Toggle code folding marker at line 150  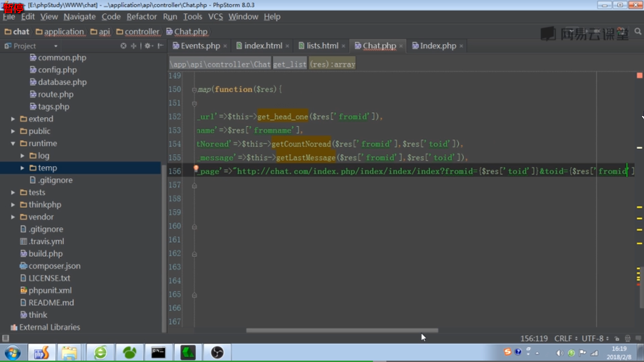[x=194, y=90]
